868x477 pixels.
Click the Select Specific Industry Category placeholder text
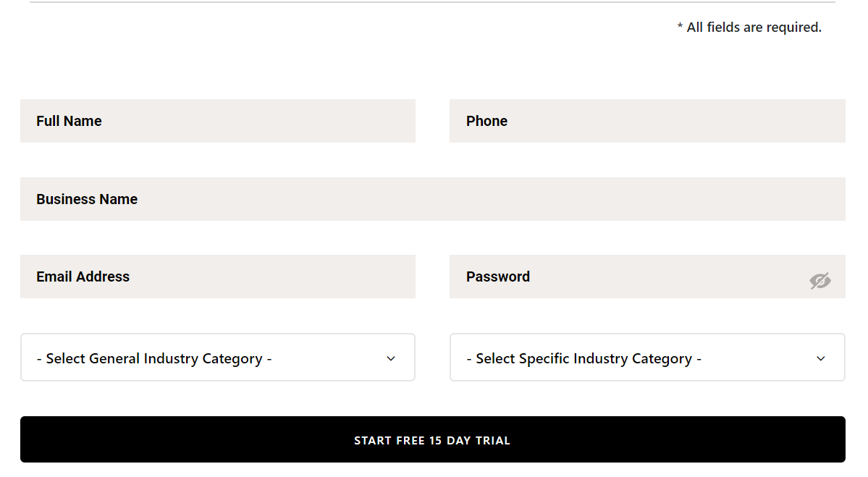coord(584,358)
